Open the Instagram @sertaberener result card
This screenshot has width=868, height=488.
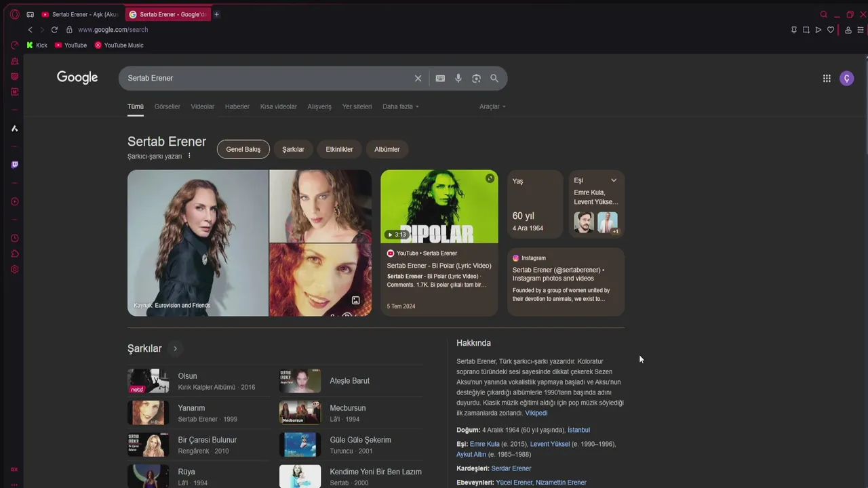[566, 281]
